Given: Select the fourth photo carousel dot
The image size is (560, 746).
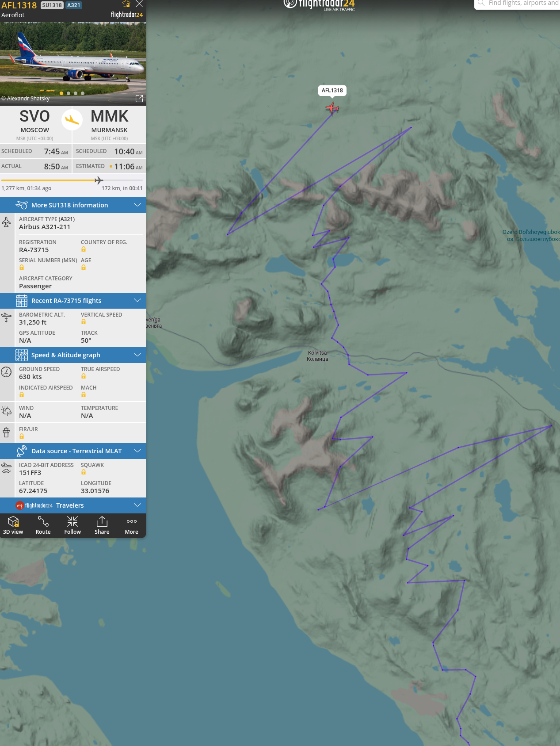Looking at the screenshot, I should (83, 93).
